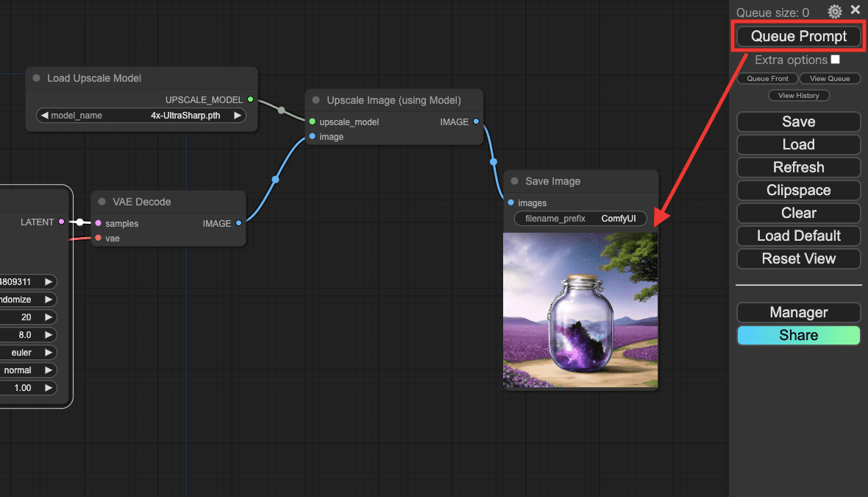This screenshot has height=497, width=868.
Task: Expand View History
Action: pyautogui.click(x=798, y=96)
